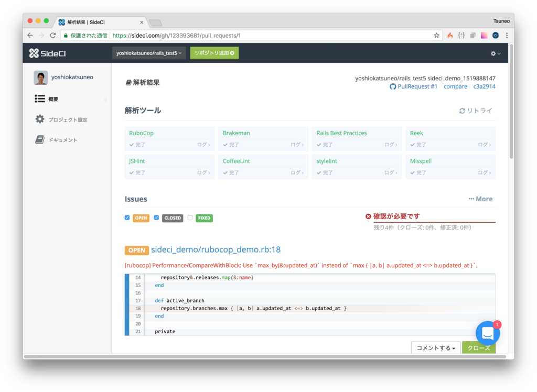537x392 pixels.
Task: Click the More link in Issues
Action: tap(480, 199)
